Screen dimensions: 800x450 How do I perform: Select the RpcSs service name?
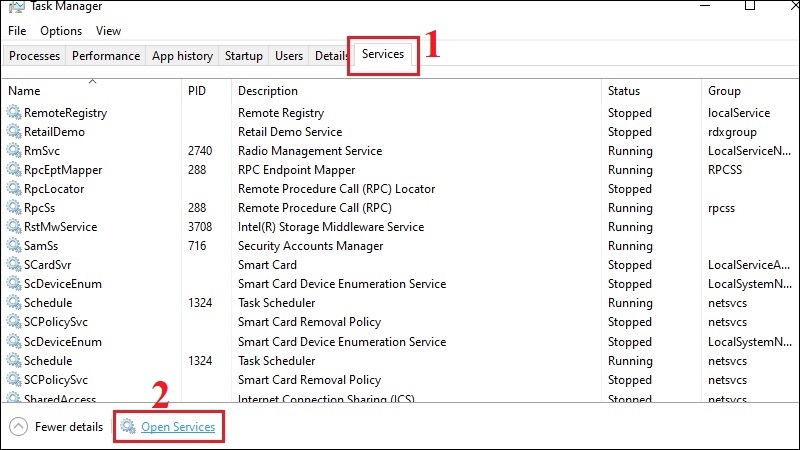[x=39, y=208]
